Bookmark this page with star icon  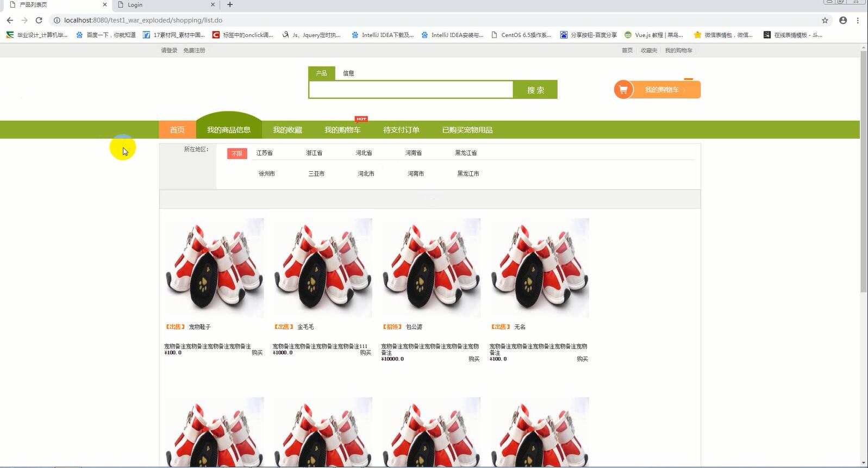825,20
